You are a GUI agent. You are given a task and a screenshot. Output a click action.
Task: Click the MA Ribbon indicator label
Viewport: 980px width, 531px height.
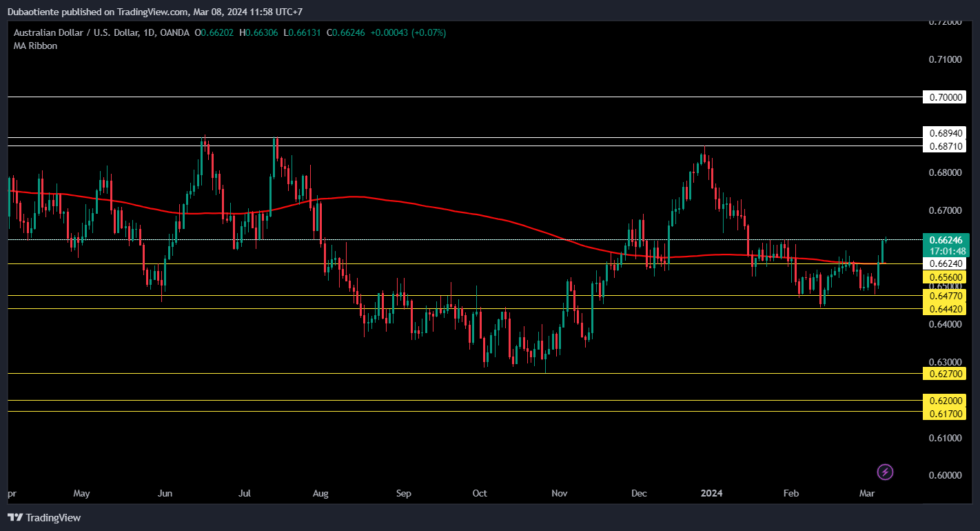tap(35, 46)
